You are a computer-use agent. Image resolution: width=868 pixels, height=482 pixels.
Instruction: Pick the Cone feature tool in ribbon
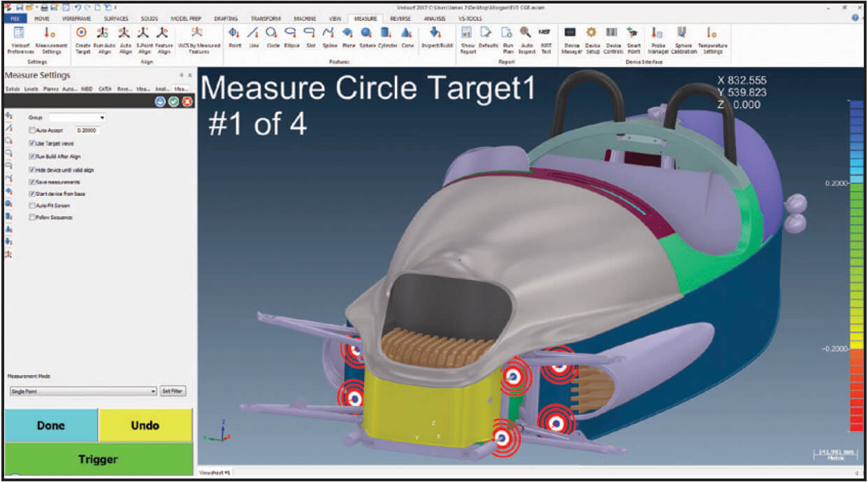click(406, 36)
